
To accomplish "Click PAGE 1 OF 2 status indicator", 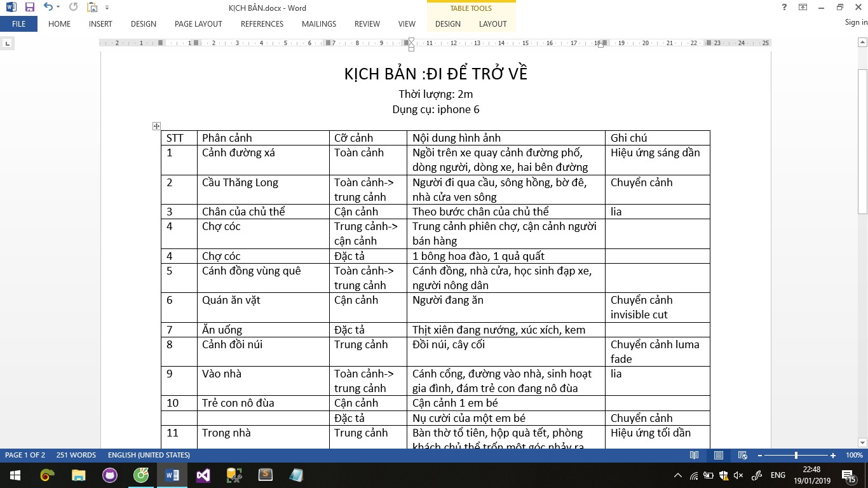I will point(25,455).
